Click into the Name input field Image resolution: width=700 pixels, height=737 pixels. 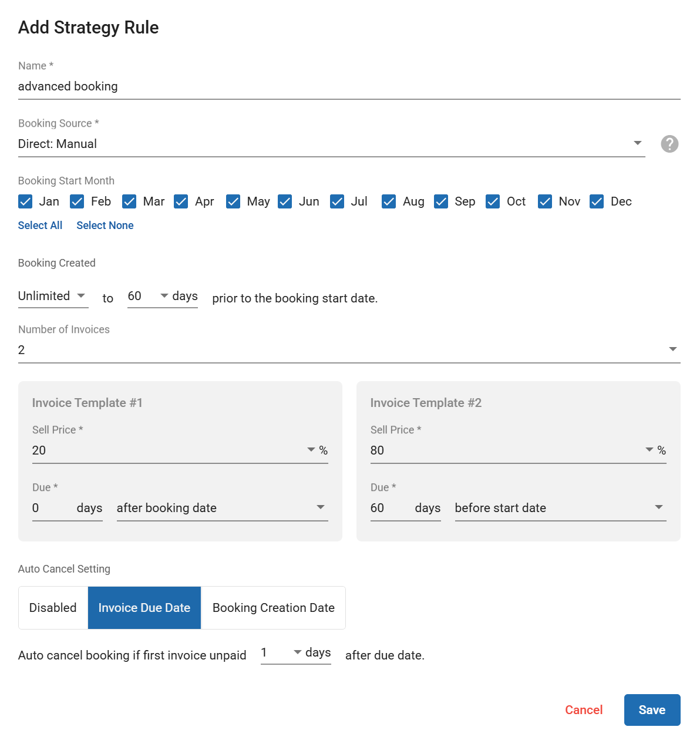tap(349, 86)
